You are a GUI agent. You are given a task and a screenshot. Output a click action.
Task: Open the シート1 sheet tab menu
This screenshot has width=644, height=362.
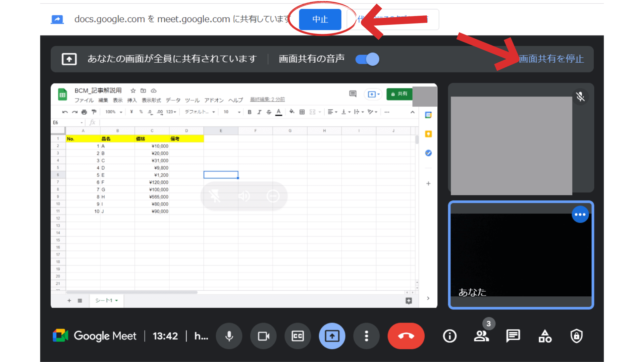106,301
